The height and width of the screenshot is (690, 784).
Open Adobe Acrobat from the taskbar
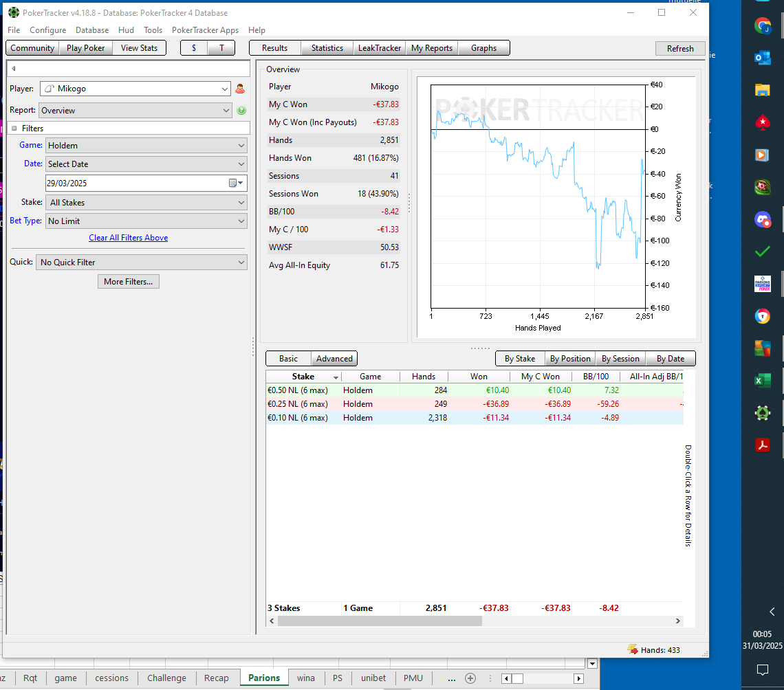click(763, 445)
